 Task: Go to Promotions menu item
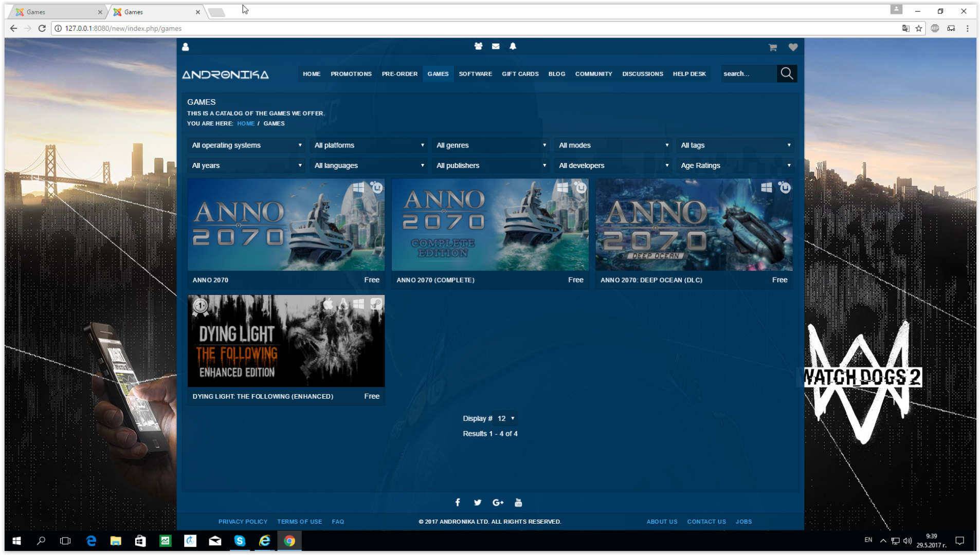coord(351,74)
